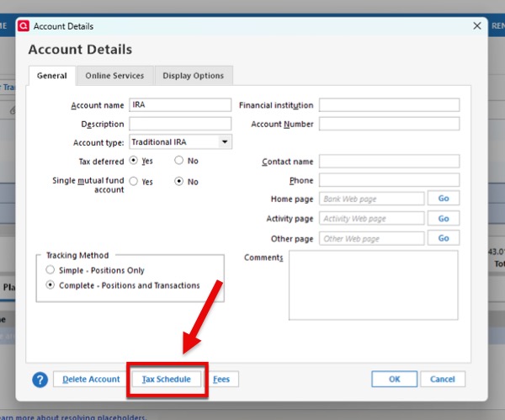This screenshot has width=505, height=420.
Task: Click the Quicken logo in title bar
Action: point(24,26)
